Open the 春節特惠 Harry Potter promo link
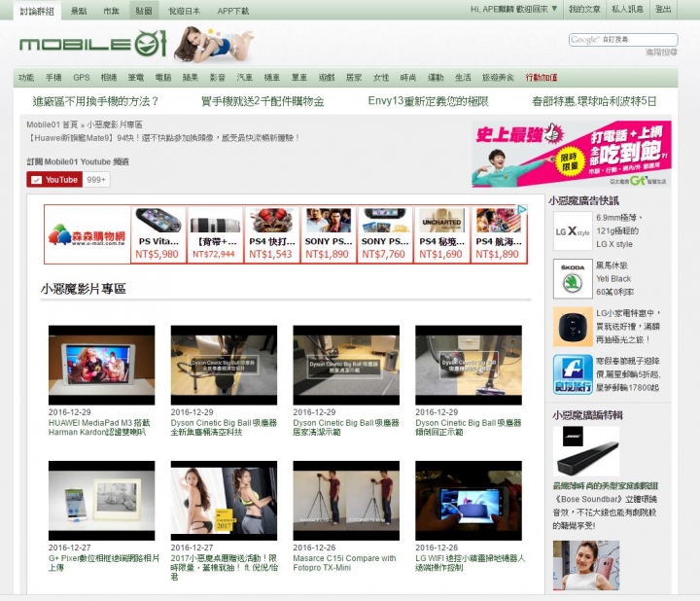 click(x=594, y=102)
